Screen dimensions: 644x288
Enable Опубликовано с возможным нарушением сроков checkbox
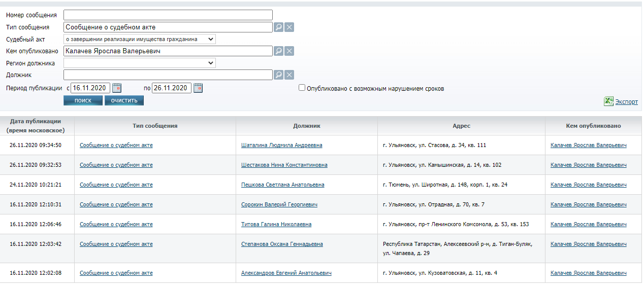click(302, 88)
